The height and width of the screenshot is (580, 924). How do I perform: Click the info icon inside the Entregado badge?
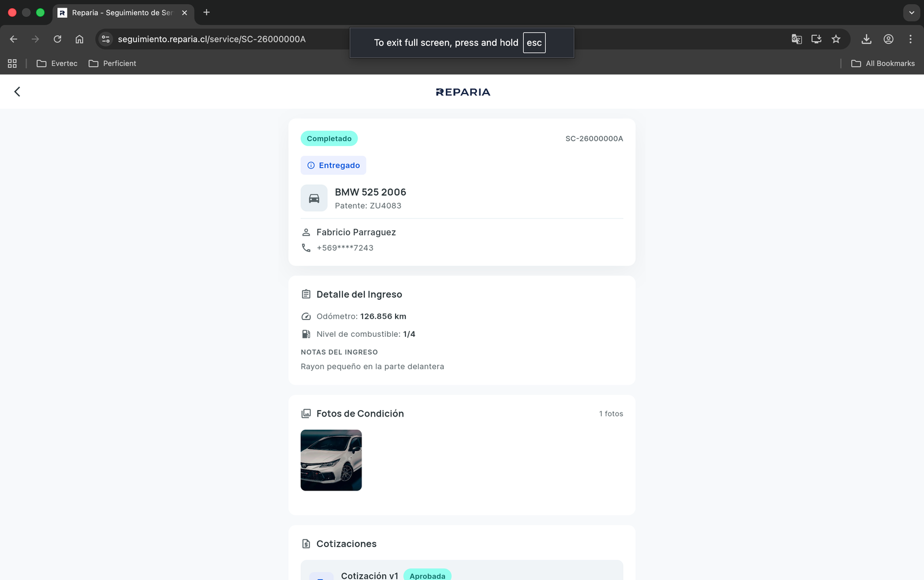point(310,165)
